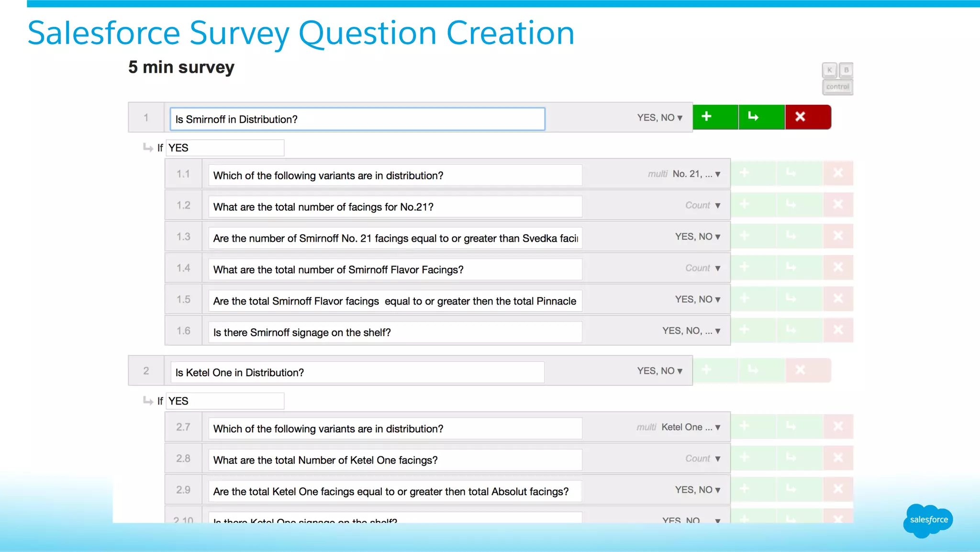This screenshot has height=552, width=980.
Task: Delete question 2.8
Action: (838, 458)
